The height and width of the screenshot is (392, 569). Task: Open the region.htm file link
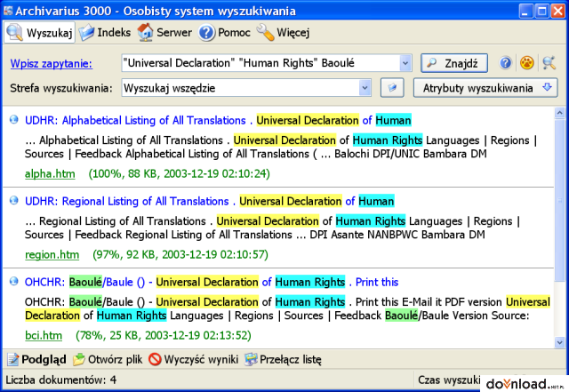(52, 255)
